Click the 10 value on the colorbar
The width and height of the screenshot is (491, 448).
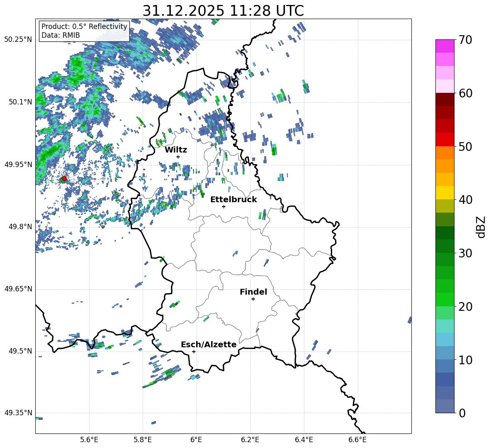[465, 360]
